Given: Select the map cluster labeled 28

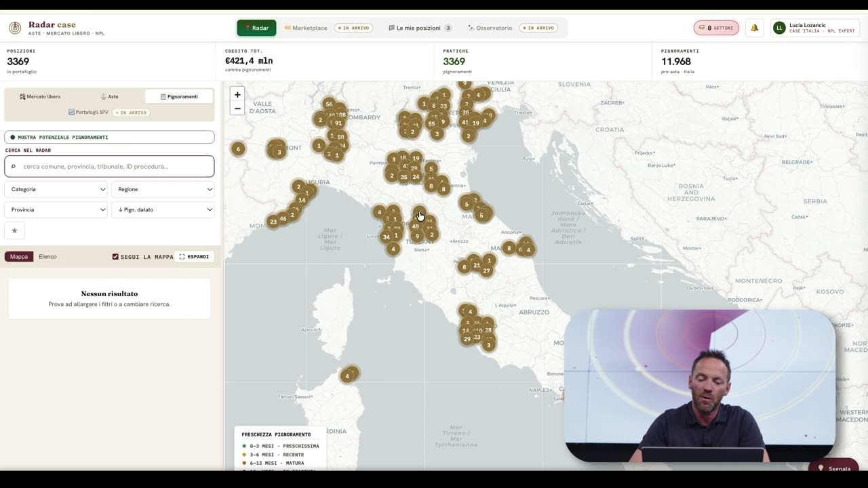Looking at the screenshot, I should [x=488, y=330].
